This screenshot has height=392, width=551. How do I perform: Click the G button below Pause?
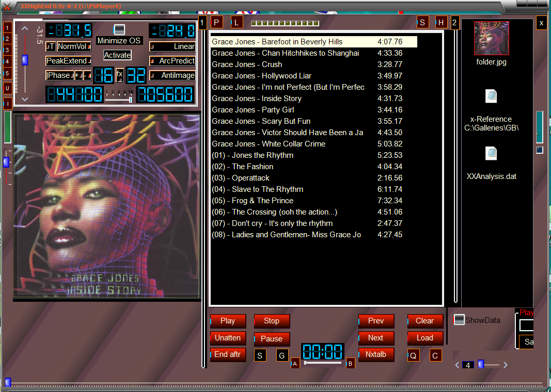[282, 355]
